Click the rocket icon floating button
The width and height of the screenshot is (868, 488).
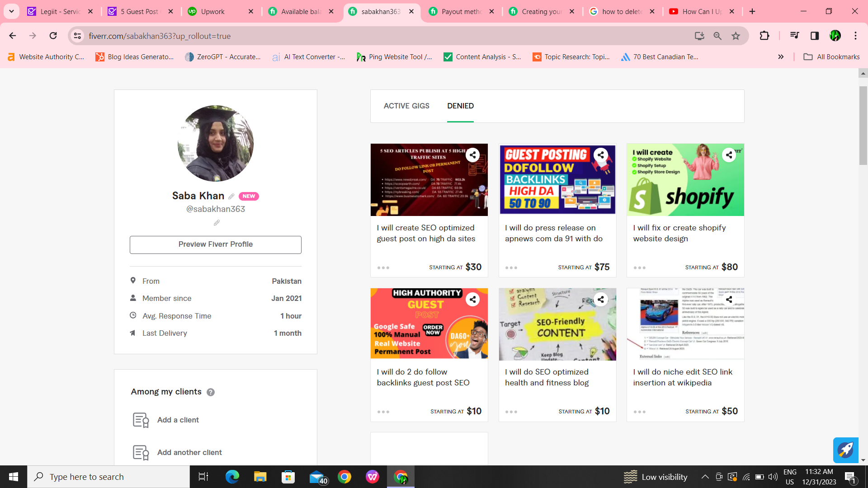[845, 450]
